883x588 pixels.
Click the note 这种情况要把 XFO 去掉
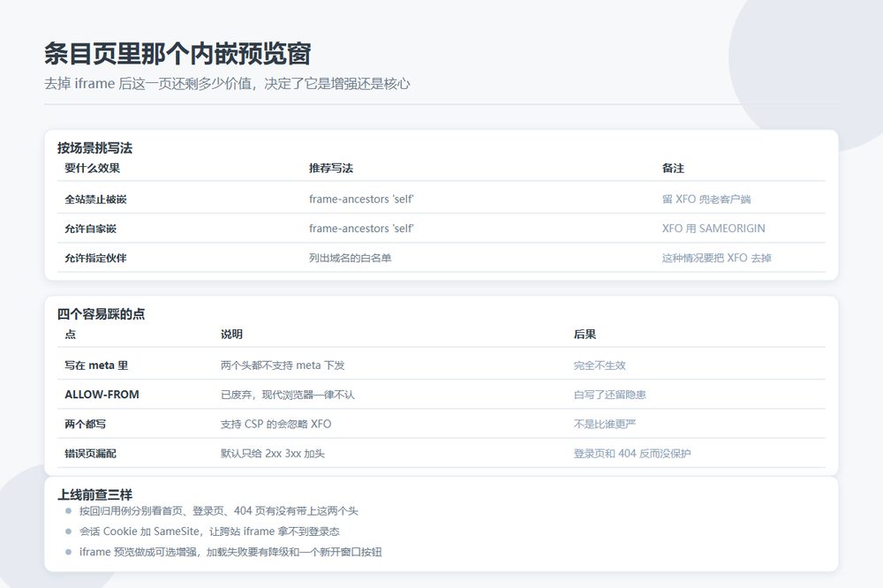tap(717, 258)
